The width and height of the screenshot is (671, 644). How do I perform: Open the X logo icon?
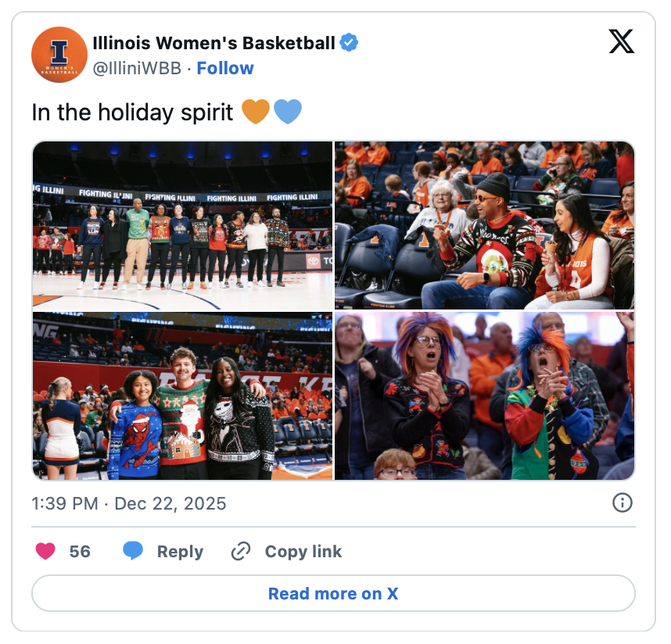pyautogui.click(x=622, y=41)
